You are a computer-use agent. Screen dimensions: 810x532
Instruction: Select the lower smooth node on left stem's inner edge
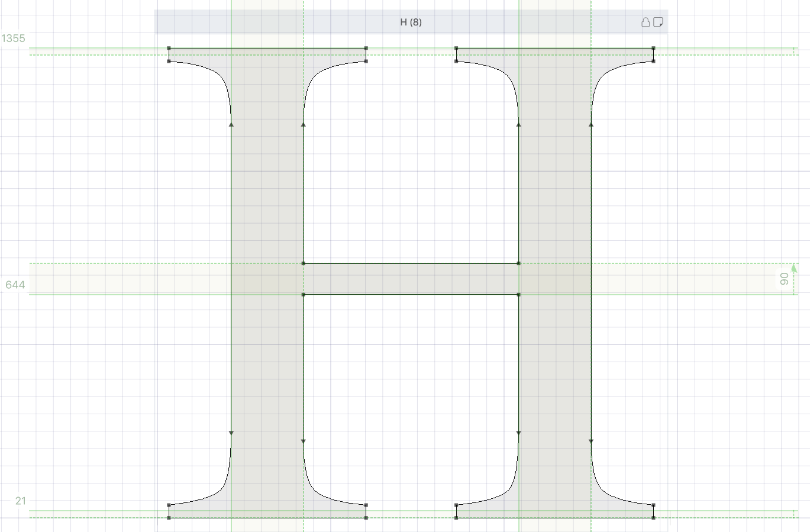coord(304,441)
